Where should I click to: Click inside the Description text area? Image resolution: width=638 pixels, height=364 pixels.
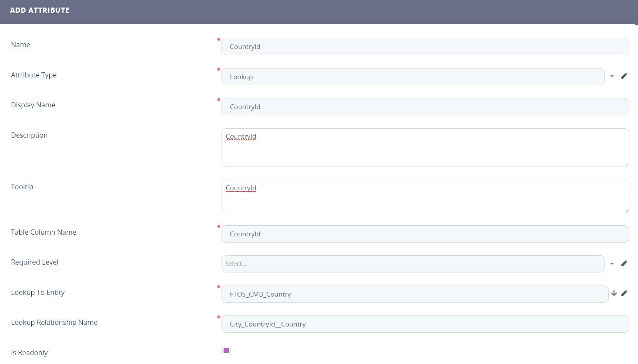tap(425, 151)
